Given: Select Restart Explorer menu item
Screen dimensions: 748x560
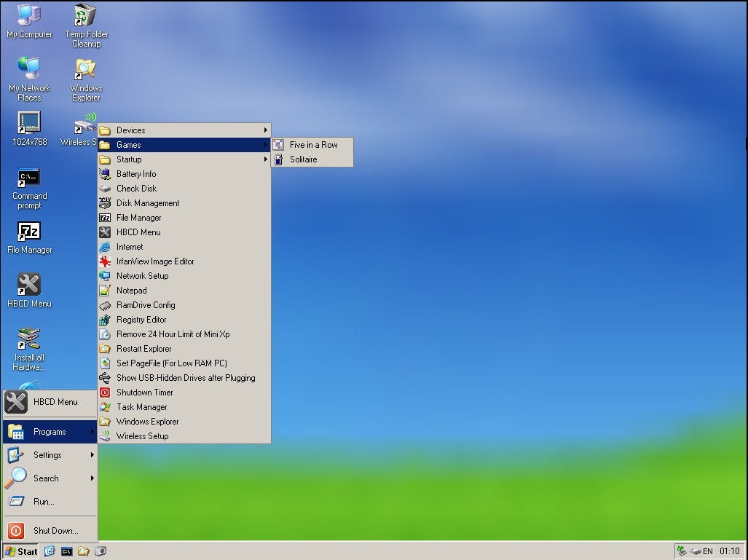Looking at the screenshot, I should [184, 349].
